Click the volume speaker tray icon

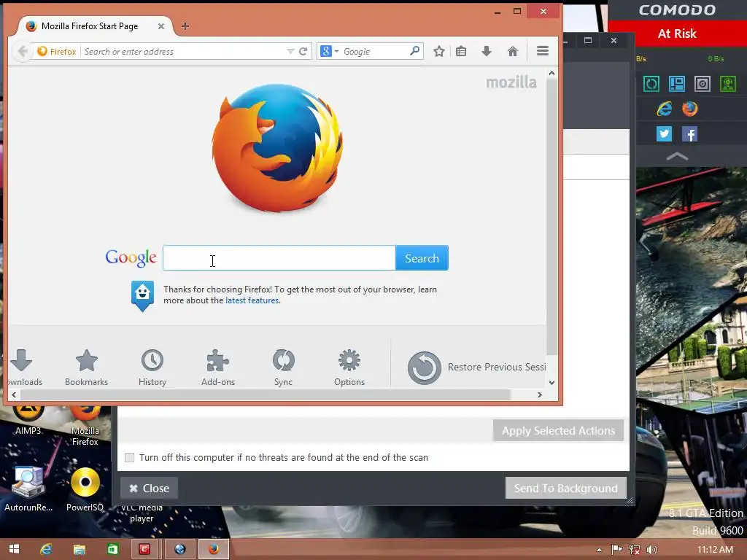click(651, 550)
